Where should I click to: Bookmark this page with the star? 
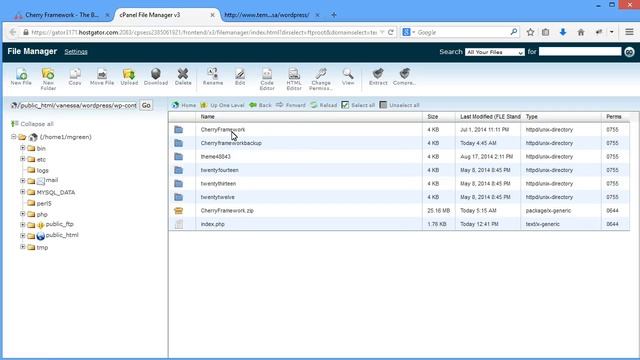pyautogui.click(x=530, y=32)
